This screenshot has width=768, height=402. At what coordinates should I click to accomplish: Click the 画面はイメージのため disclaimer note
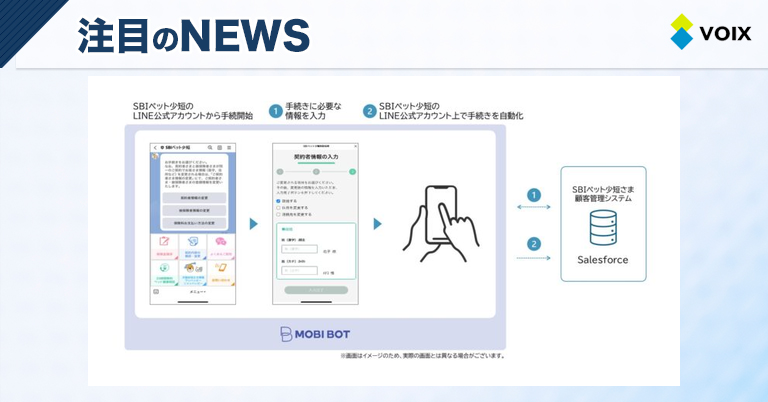click(423, 356)
